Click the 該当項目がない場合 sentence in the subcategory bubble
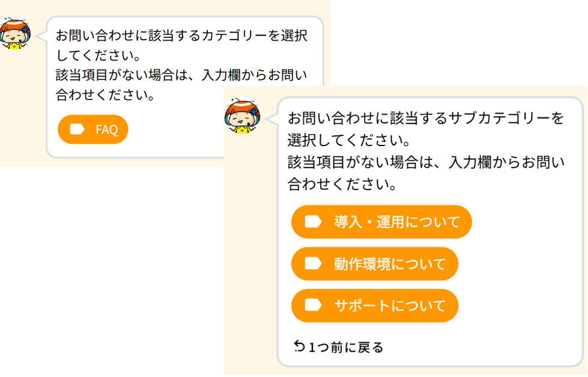588x377 pixels. pyautogui.click(x=425, y=163)
